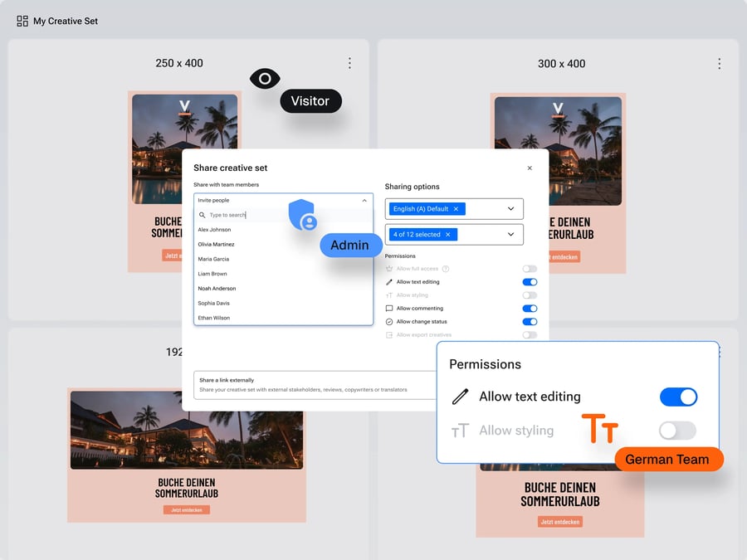Collapse the Invite people dropdown
747x560 pixels.
pyautogui.click(x=364, y=201)
